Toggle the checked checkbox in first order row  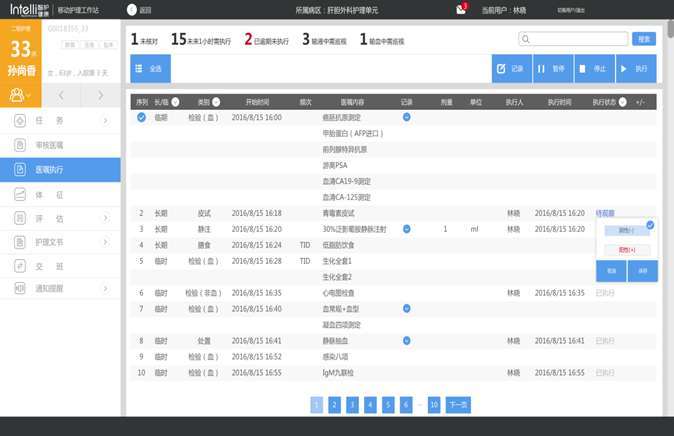141,118
